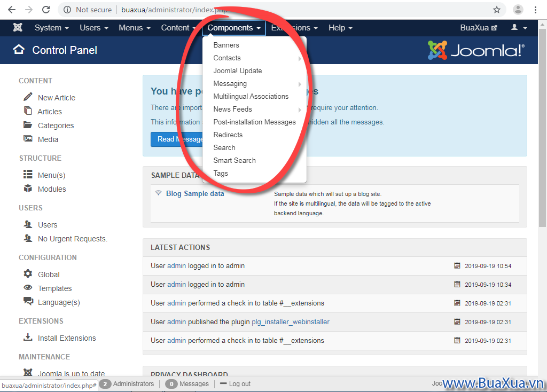Open Install Extensions in the sidebar
This screenshot has height=392, width=547.
click(x=67, y=338)
